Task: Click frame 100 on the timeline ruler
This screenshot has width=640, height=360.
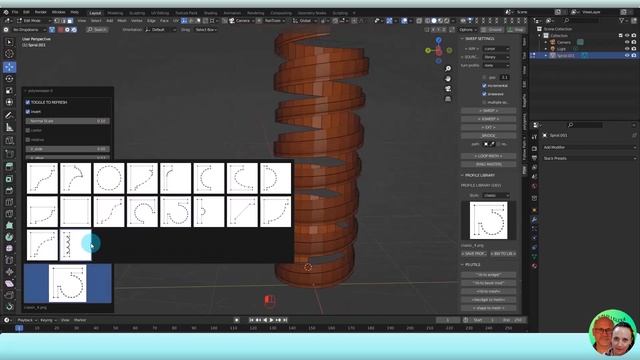Action: coord(214,328)
